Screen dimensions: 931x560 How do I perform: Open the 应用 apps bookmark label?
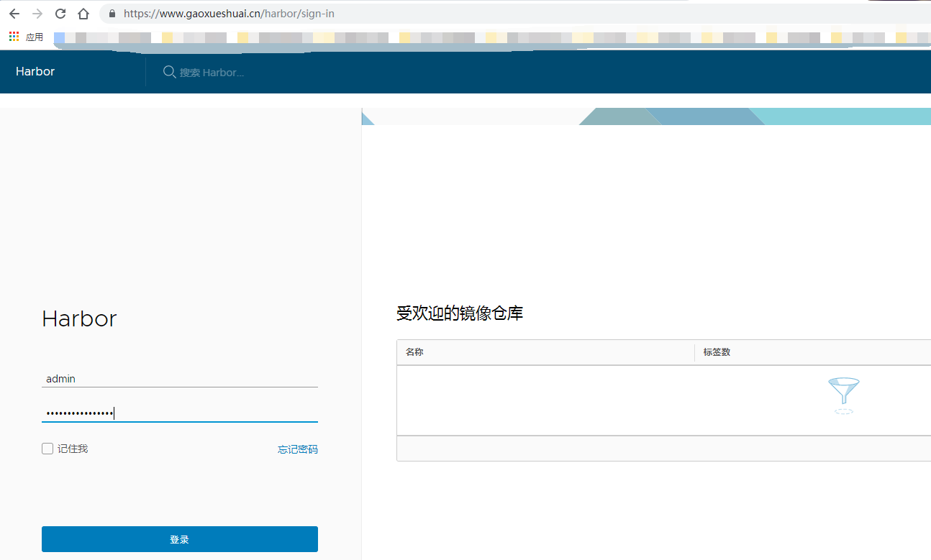35,37
